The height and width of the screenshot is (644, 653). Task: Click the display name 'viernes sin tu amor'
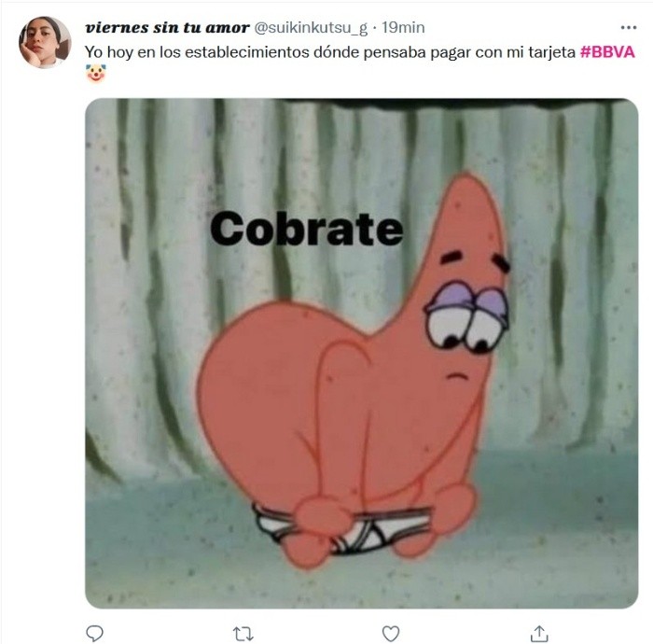(x=167, y=28)
